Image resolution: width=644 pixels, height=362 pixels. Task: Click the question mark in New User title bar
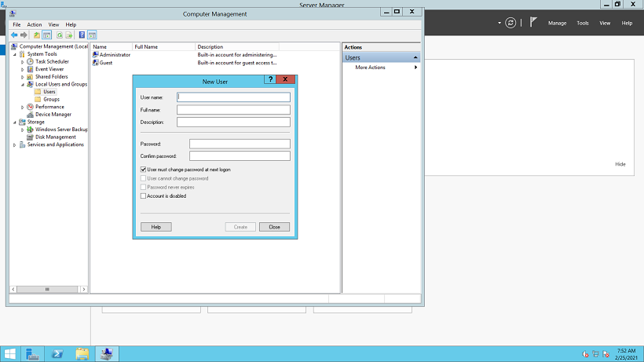tap(270, 79)
